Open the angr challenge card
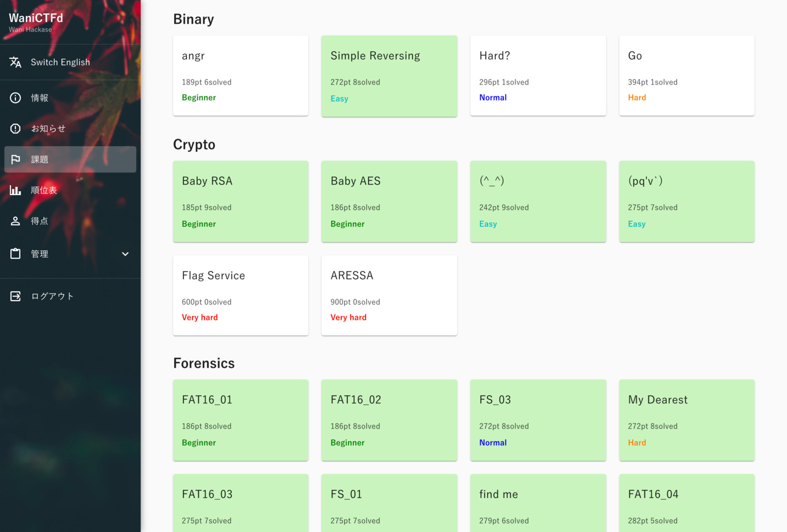This screenshot has width=787, height=532. tap(240, 76)
